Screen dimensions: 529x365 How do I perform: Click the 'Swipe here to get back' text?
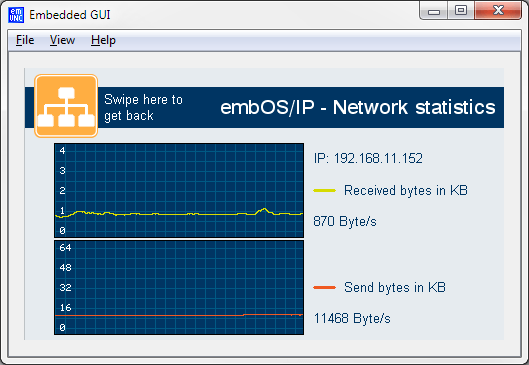[143, 107]
